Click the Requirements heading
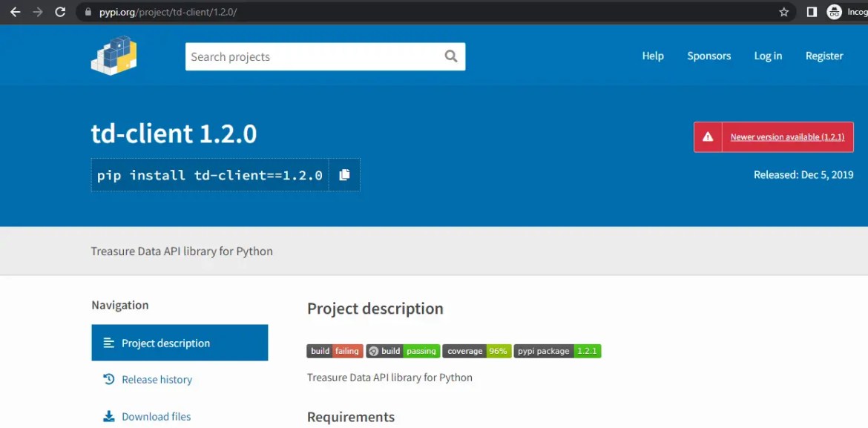868x428 pixels. coord(351,417)
